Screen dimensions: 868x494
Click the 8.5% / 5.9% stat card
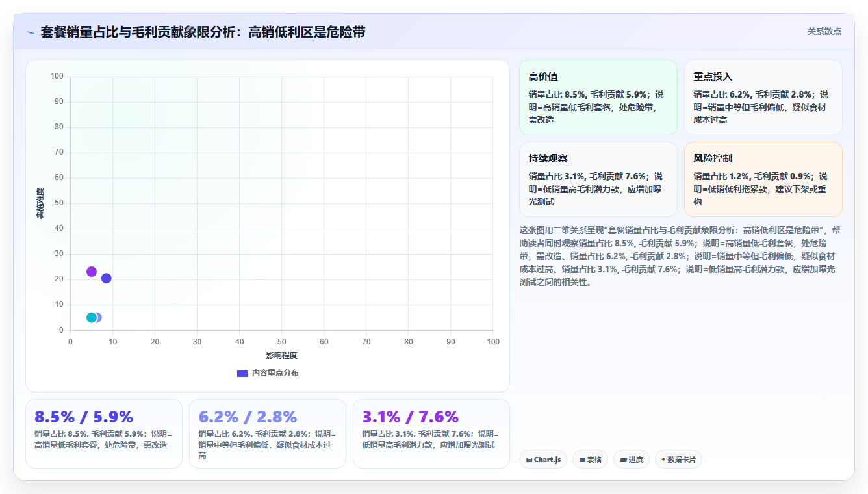tap(104, 434)
